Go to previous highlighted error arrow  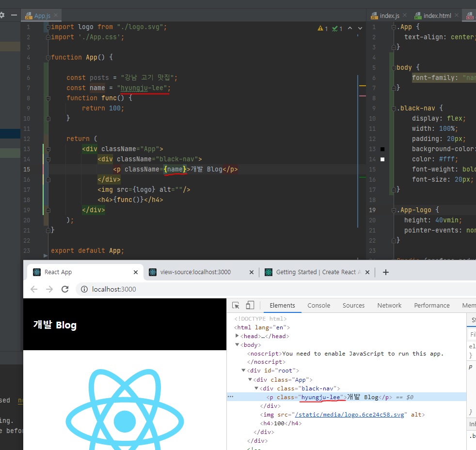click(x=349, y=28)
